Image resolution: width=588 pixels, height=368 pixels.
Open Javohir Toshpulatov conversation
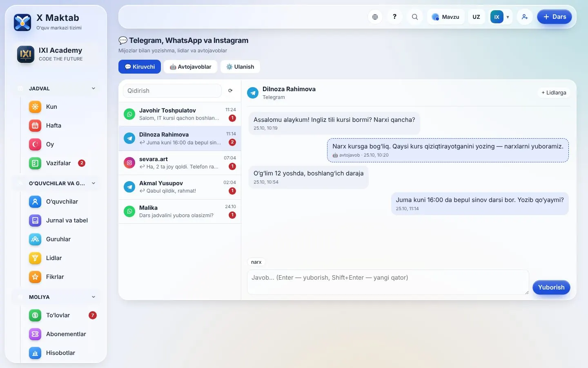[x=180, y=114]
